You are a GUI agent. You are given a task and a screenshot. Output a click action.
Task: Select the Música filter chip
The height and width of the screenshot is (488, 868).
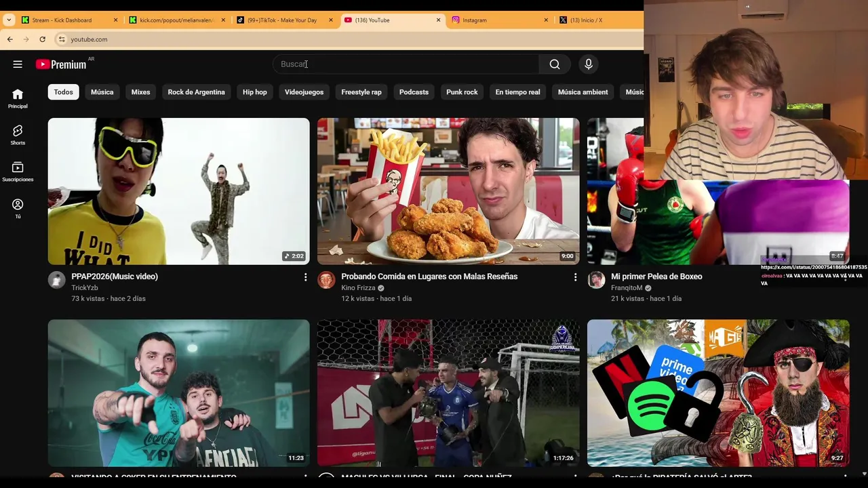click(x=102, y=92)
